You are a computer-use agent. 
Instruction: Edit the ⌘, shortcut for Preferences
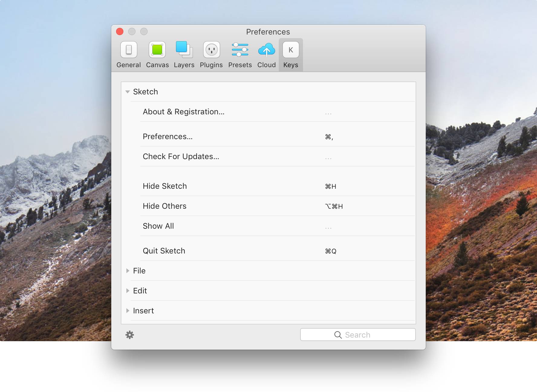(x=329, y=137)
